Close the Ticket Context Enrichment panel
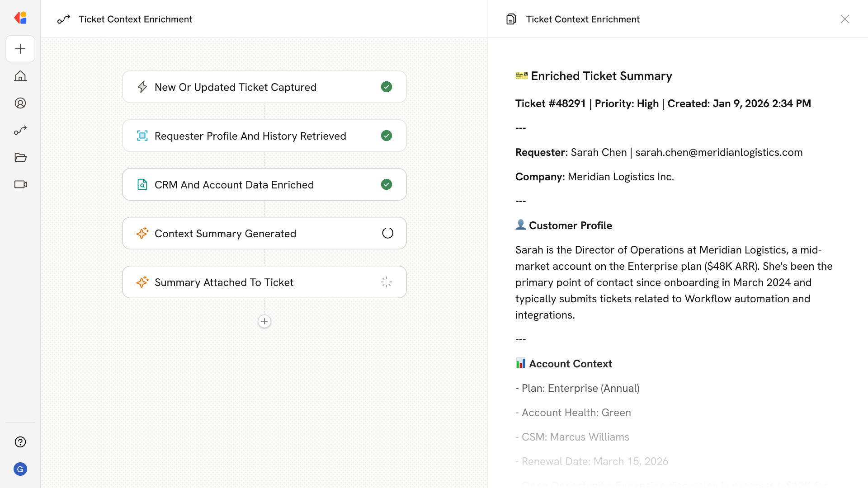The width and height of the screenshot is (868, 488). click(844, 19)
